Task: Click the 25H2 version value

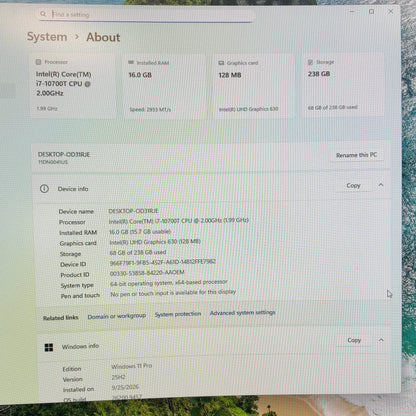Action: click(119, 377)
